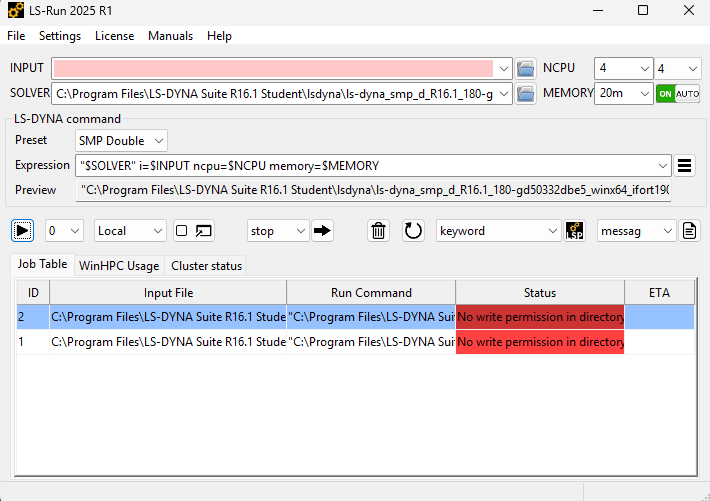
Task: Start the job with play button
Action: [22, 231]
